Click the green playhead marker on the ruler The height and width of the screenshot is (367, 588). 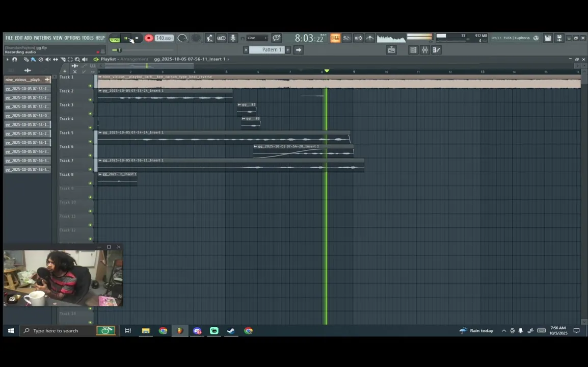point(327,71)
